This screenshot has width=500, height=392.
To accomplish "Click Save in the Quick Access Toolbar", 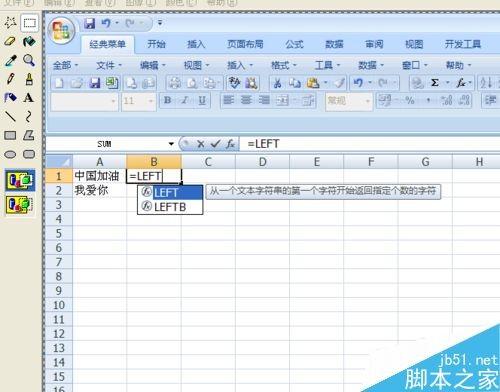I will pos(89,24).
